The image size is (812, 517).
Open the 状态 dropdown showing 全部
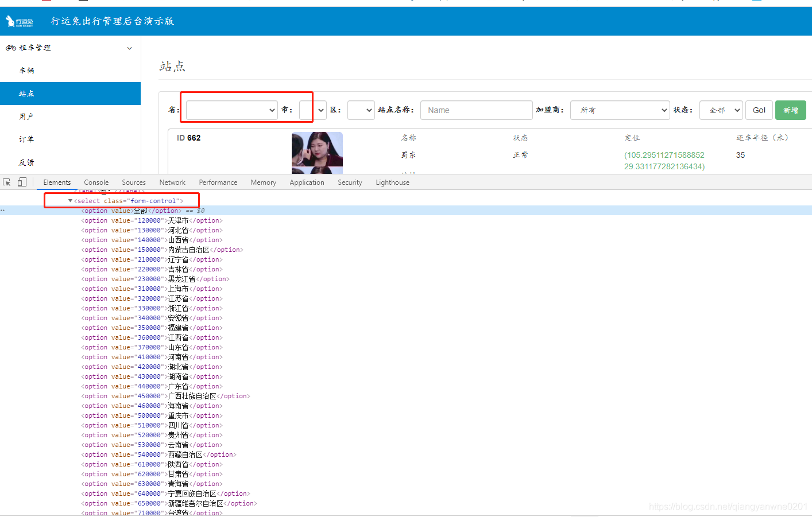(x=721, y=110)
